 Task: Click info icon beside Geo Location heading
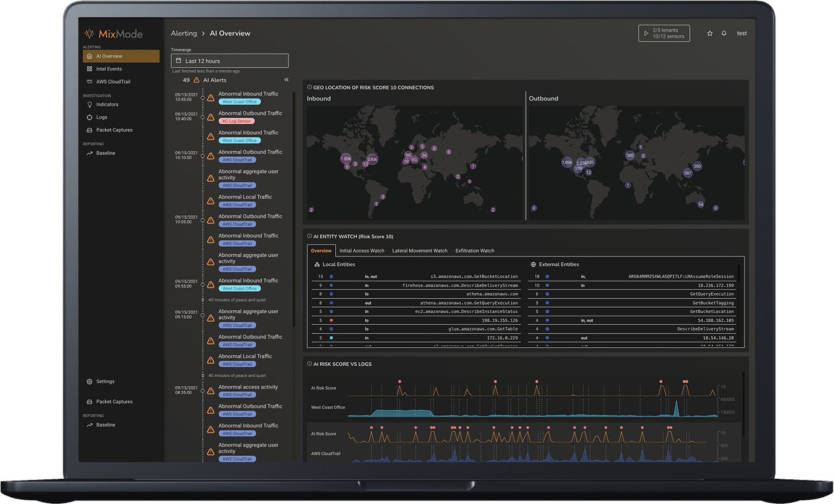coord(309,87)
